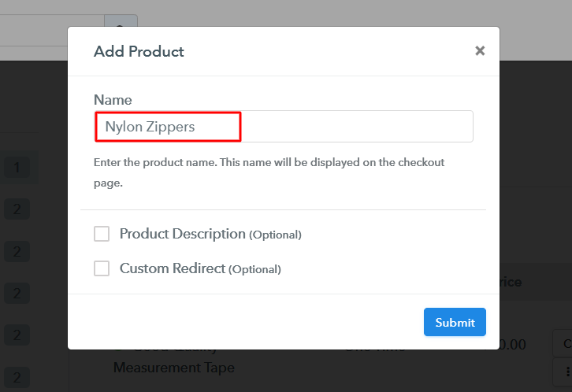Enable the Custom Redirect checkbox
This screenshot has height=392, width=572.
tap(102, 268)
